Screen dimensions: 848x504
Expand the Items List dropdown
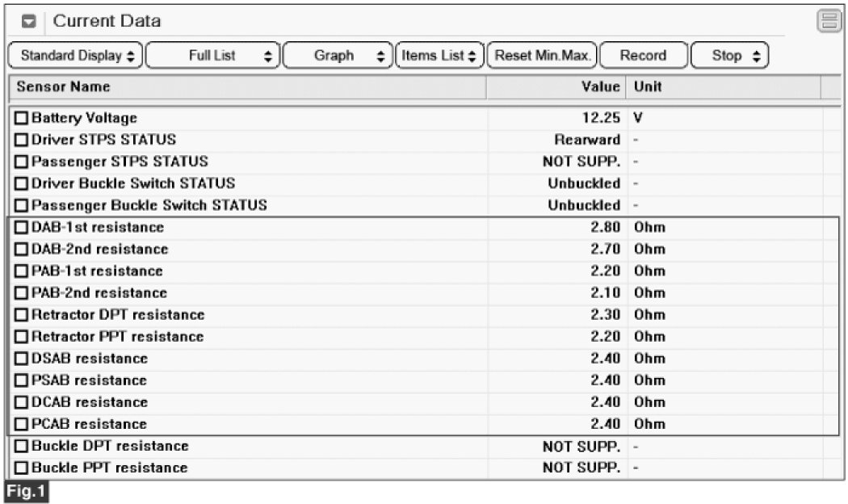pyautogui.click(x=440, y=56)
